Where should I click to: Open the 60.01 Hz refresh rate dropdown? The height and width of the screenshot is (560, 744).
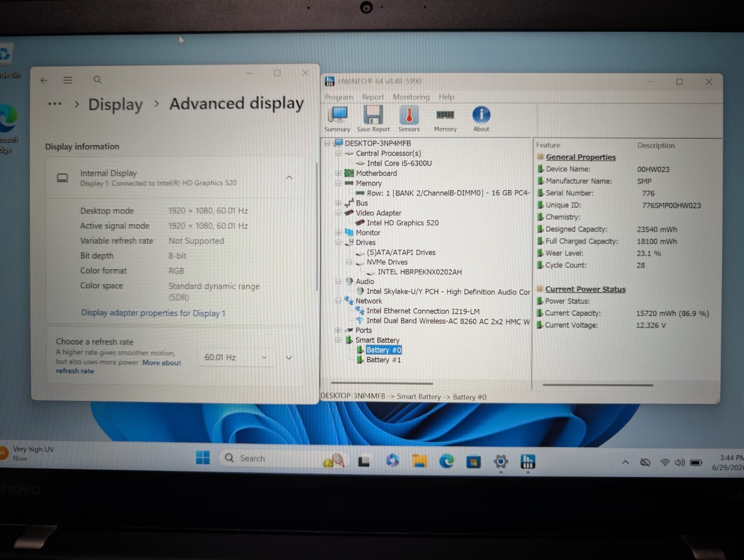[236, 357]
